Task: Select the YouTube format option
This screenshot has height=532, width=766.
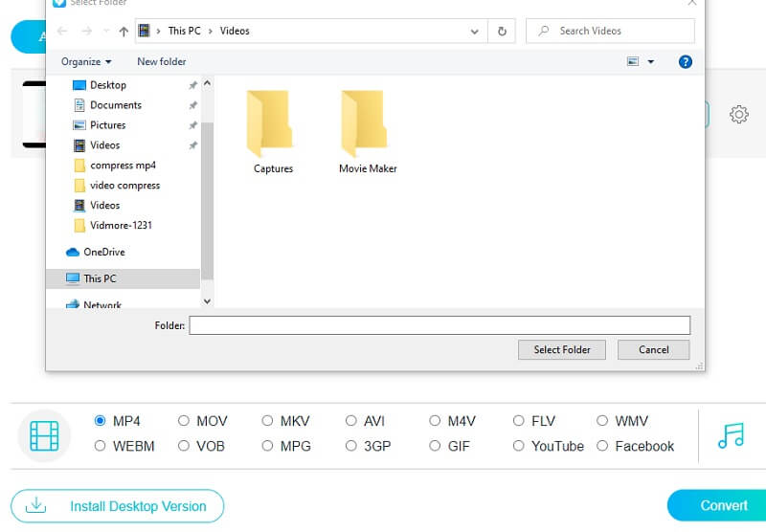Action: 519,446
